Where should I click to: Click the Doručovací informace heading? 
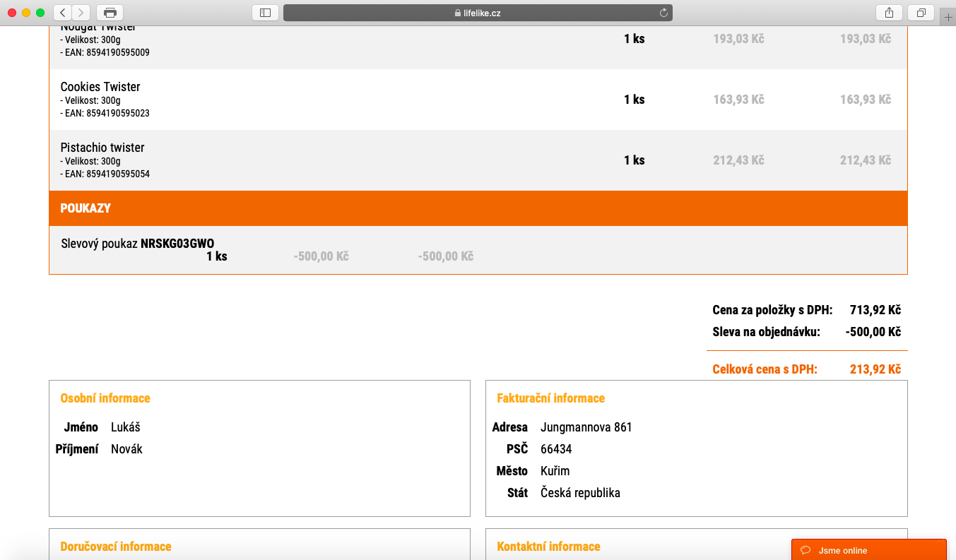pyautogui.click(x=116, y=546)
